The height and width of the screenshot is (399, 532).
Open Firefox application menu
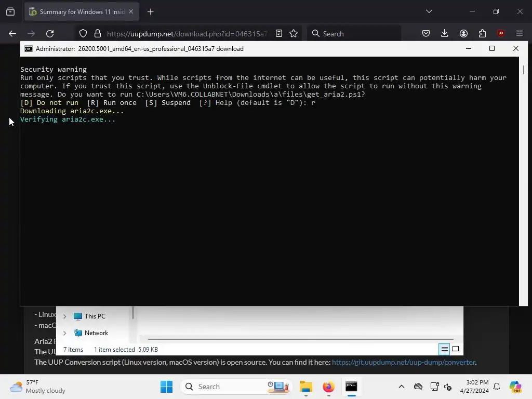pos(520,33)
